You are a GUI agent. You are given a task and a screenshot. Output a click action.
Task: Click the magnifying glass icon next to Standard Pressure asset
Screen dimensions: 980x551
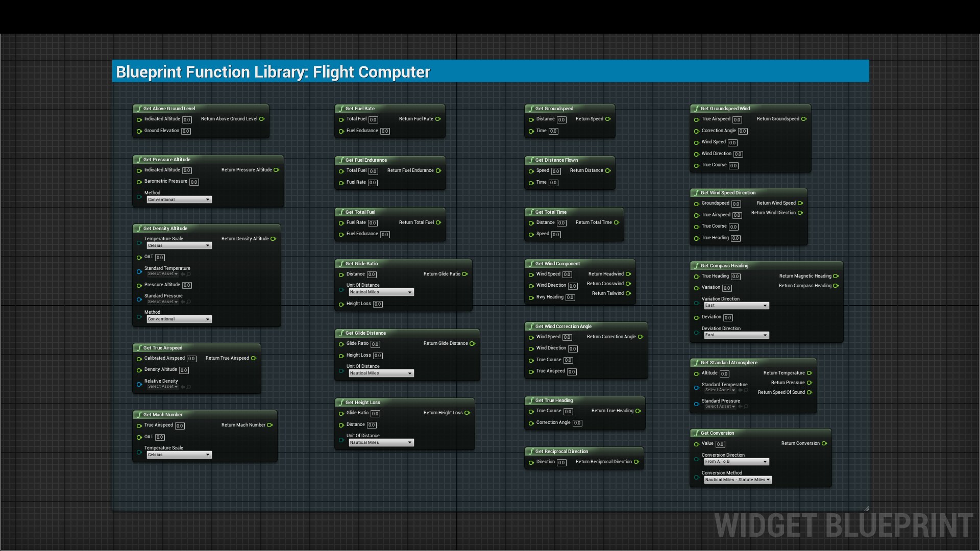[188, 302]
